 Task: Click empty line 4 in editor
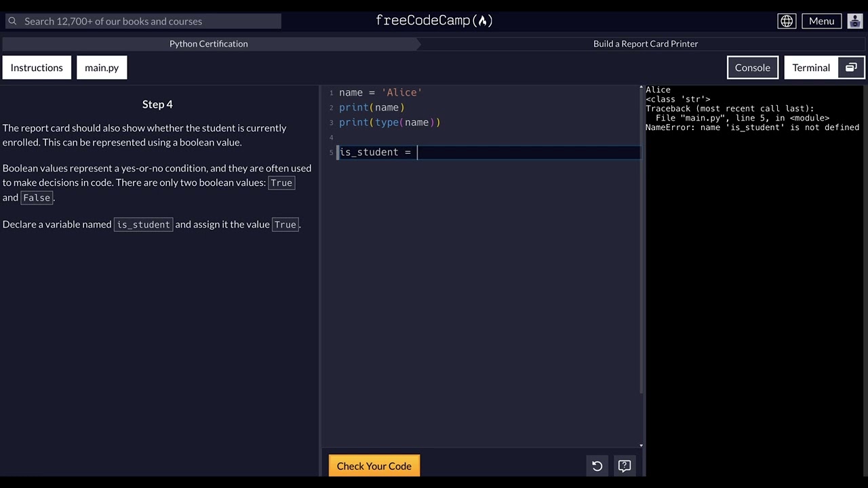coord(488,137)
